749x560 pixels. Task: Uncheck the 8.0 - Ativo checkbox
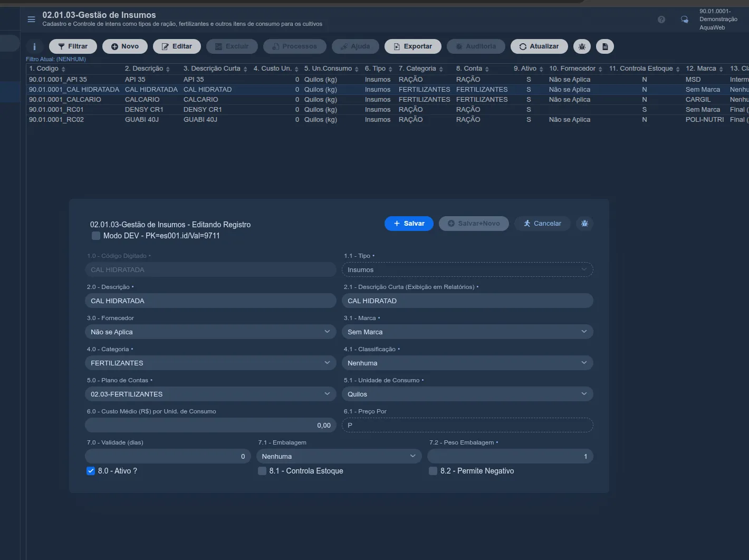(91, 471)
